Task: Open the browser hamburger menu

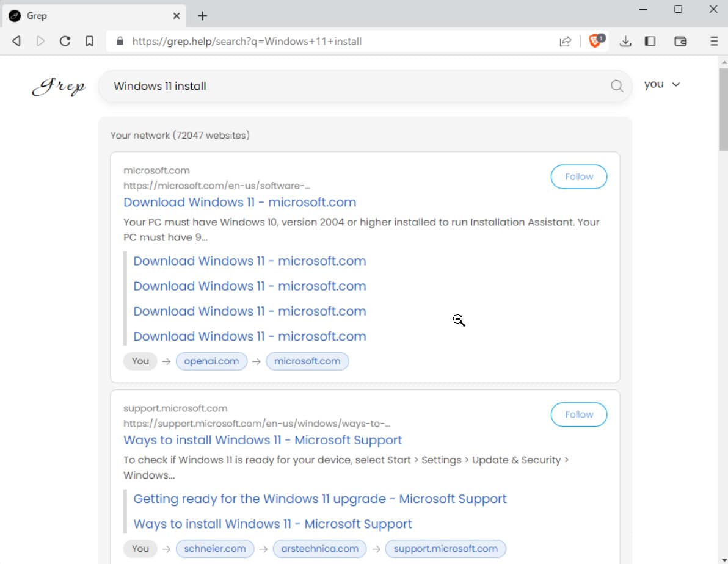Action: click(714, 41)
